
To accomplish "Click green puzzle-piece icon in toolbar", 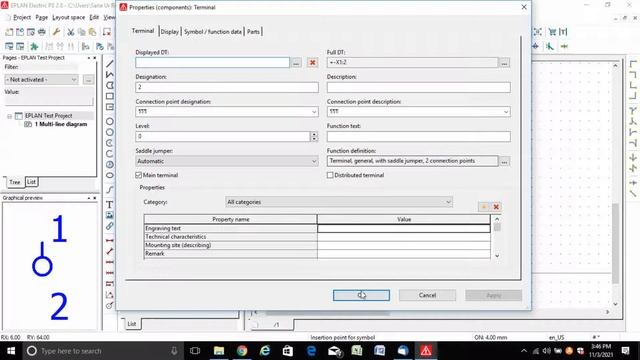I will tap(34, 47).
